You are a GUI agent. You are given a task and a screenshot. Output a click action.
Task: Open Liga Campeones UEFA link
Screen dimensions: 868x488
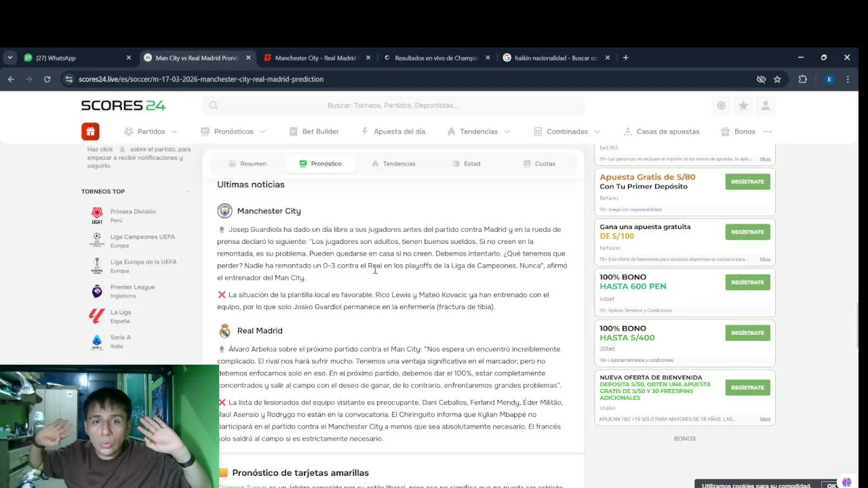point(142,241)
